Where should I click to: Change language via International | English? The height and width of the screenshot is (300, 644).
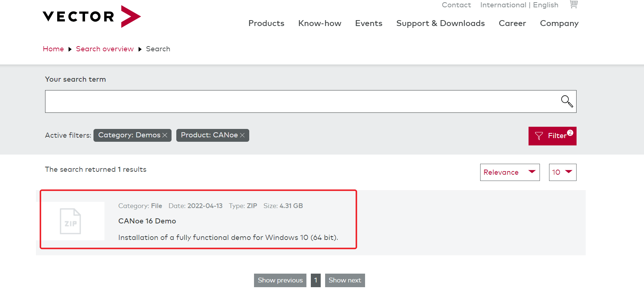[x=519, y=5]
